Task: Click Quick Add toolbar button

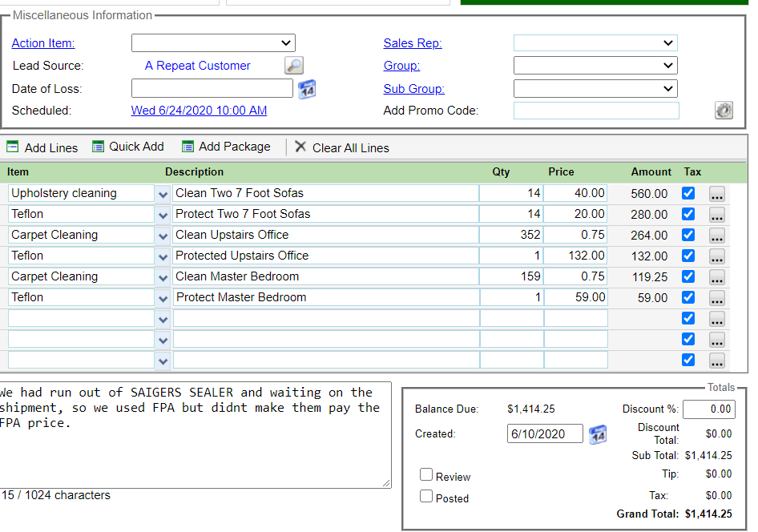Action: (x=128, y=147)
